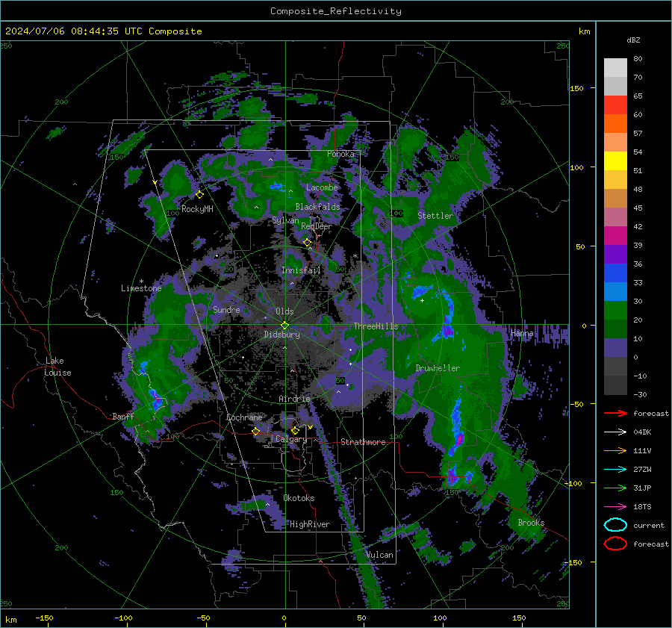Select the magenta swatch between 42 and 39
The height and width of the screenshot is (628, 672).
tap(615, 235)
